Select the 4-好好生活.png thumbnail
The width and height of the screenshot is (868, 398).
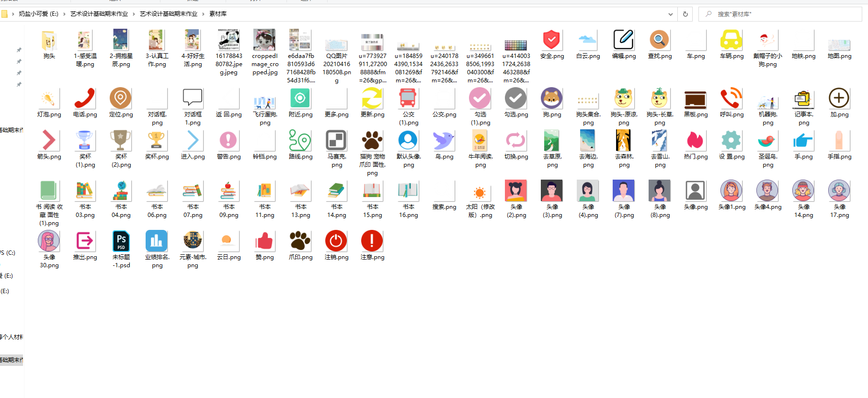193,40
